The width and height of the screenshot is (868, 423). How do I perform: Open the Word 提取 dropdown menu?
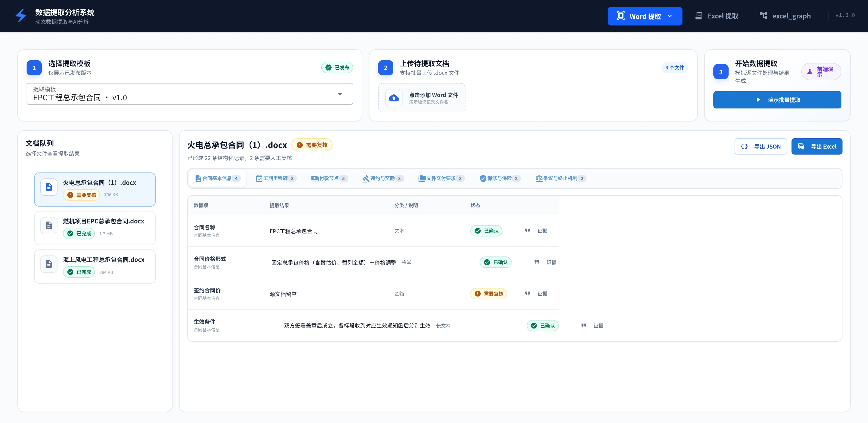[644, 16]
